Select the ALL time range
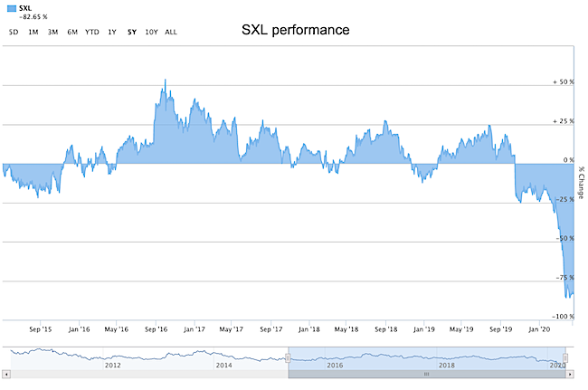588x390 pixels. [171, 33]
